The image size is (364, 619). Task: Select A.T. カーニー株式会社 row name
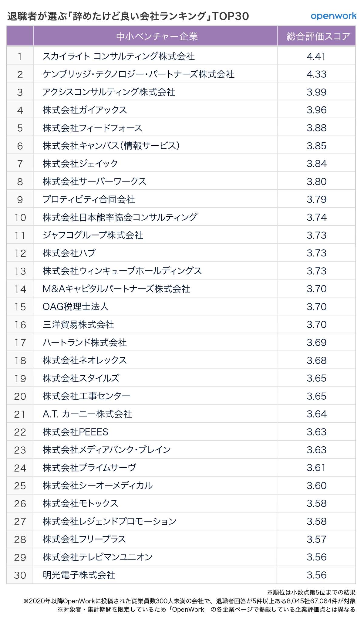pos(87,414)
